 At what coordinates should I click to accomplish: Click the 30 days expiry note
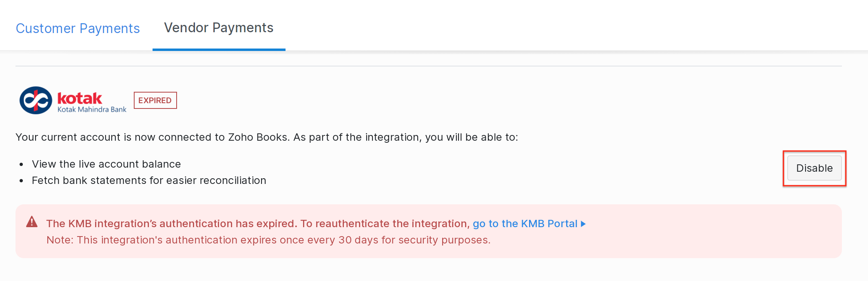268,240
